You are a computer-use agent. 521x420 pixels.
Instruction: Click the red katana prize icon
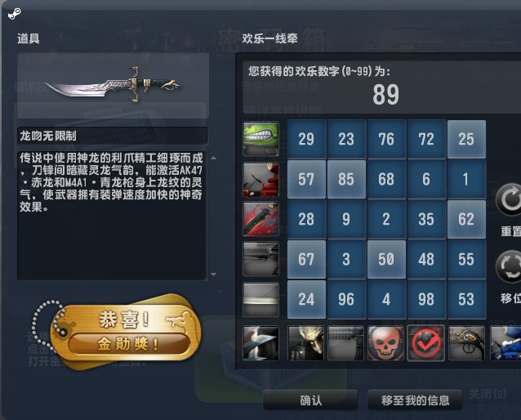[260, 219]
